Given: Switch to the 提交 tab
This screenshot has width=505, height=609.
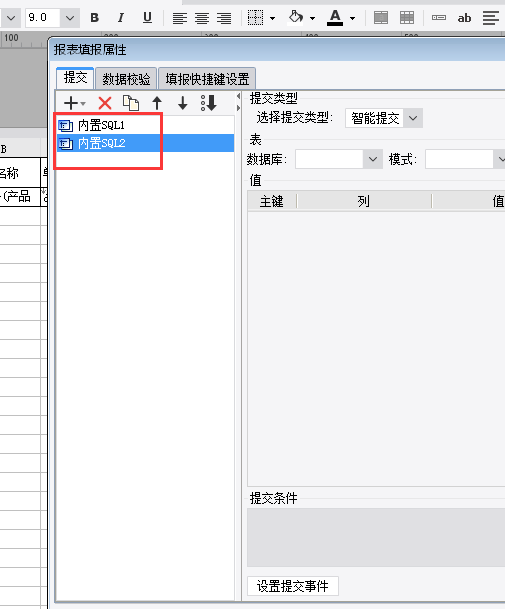Looking at the screenshot, I should [75, 78].
